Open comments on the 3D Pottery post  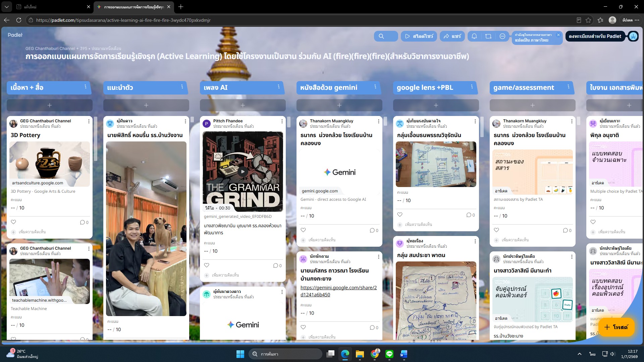(x=84, y=222)
